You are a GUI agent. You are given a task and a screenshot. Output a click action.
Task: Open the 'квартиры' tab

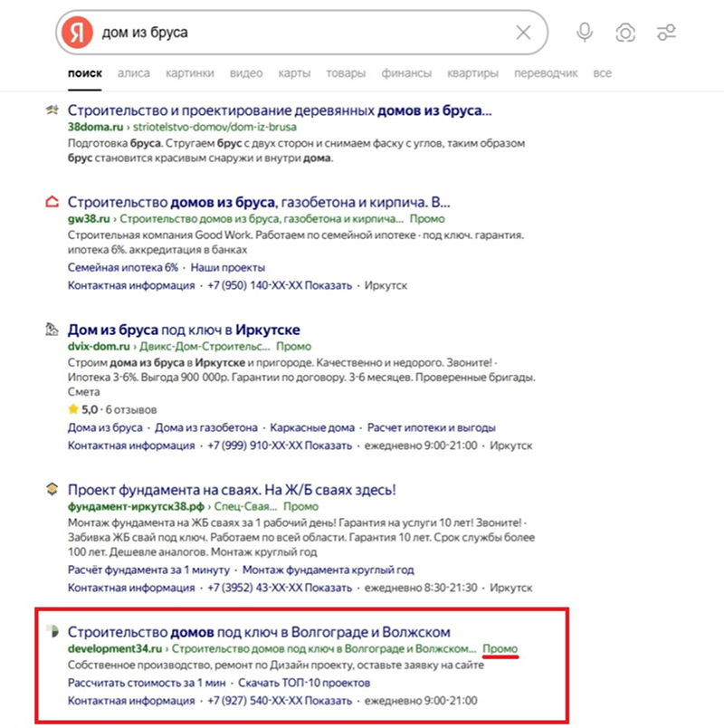(x=472, y=73)
